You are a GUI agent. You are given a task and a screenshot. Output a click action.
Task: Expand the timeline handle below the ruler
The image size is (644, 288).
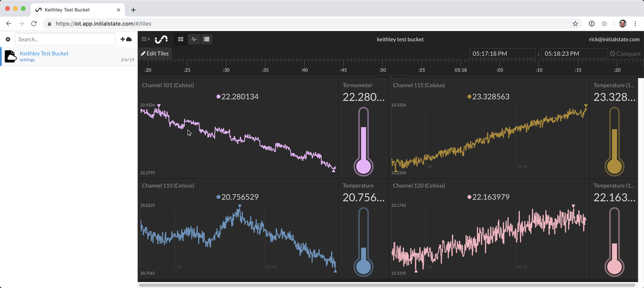pyautogui.click(x=391, y=77)
